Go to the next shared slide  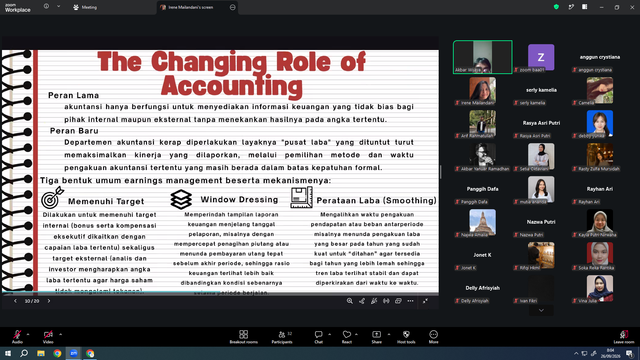click(49, 301)
